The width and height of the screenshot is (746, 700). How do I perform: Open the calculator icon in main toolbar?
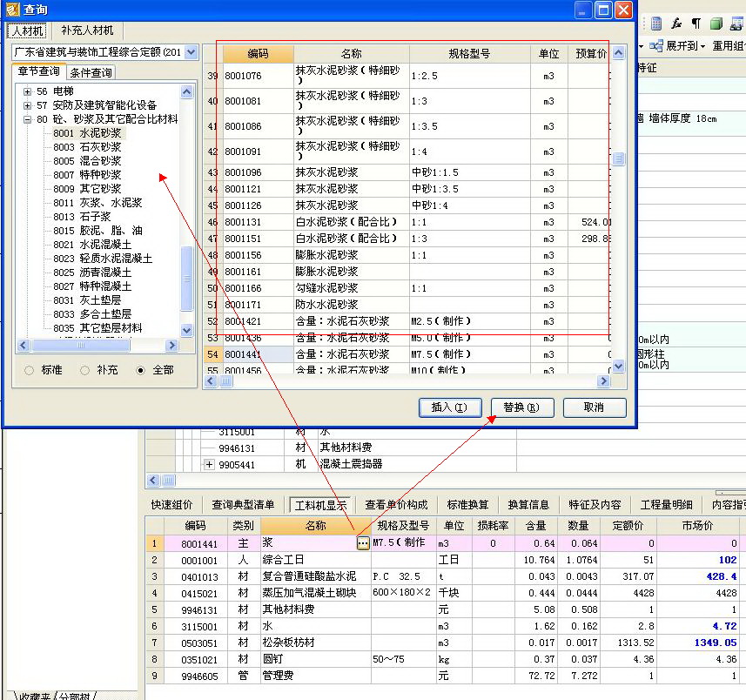(656, 24)
